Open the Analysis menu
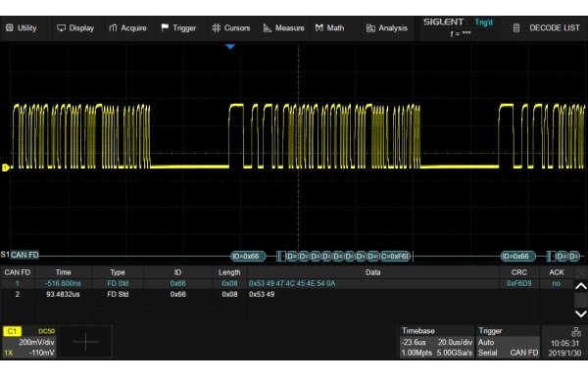Viewport: 588px width, 382px height. point(387,28)
